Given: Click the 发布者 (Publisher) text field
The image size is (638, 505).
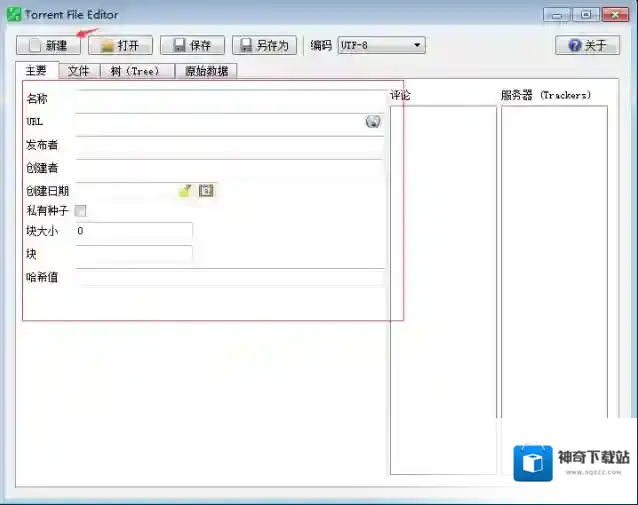Looking at the screenshot, I should tap(228, 145).
